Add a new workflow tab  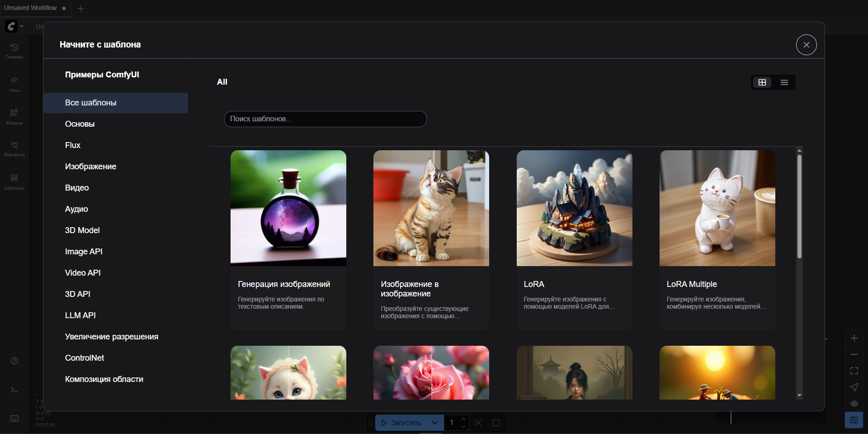click(x=81, y=9)
